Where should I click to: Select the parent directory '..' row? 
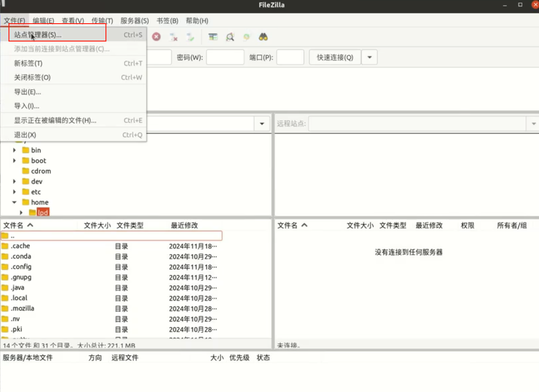click(x=111, y=235)
